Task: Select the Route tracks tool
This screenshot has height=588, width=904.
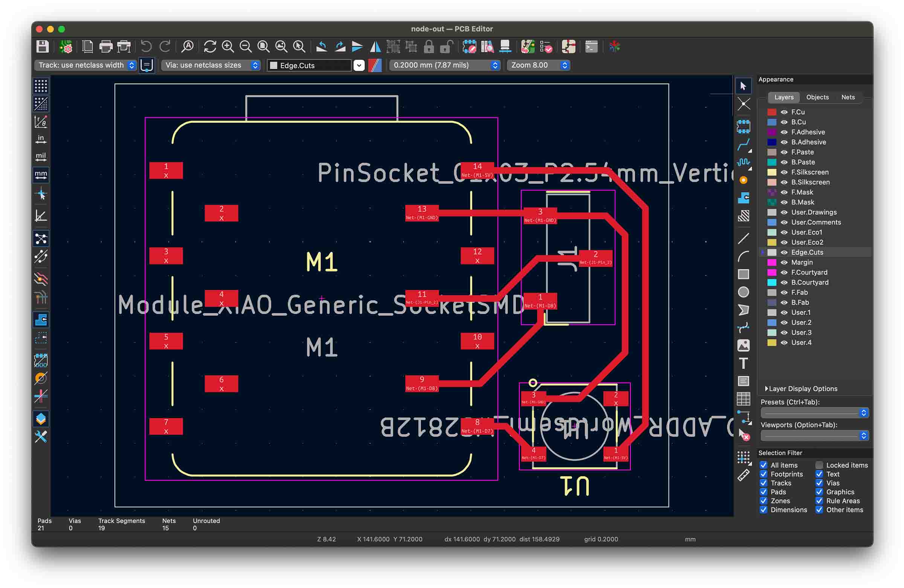Action: coord(743,145)
